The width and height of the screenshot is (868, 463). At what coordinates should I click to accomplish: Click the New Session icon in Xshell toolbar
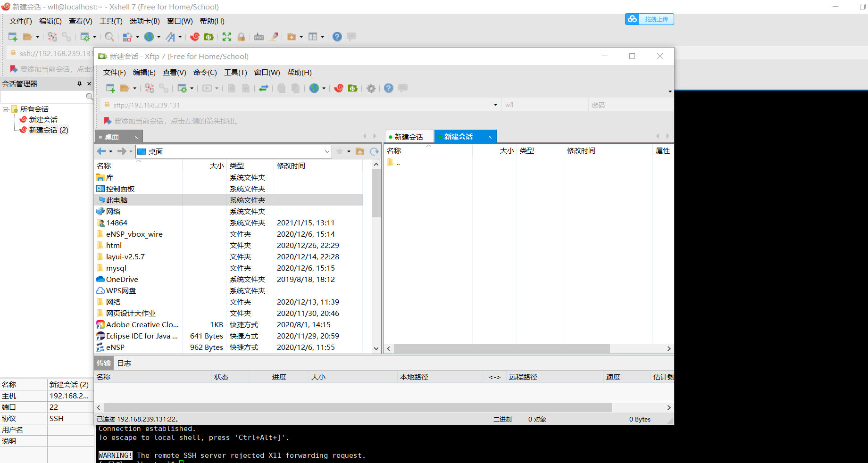13,37
